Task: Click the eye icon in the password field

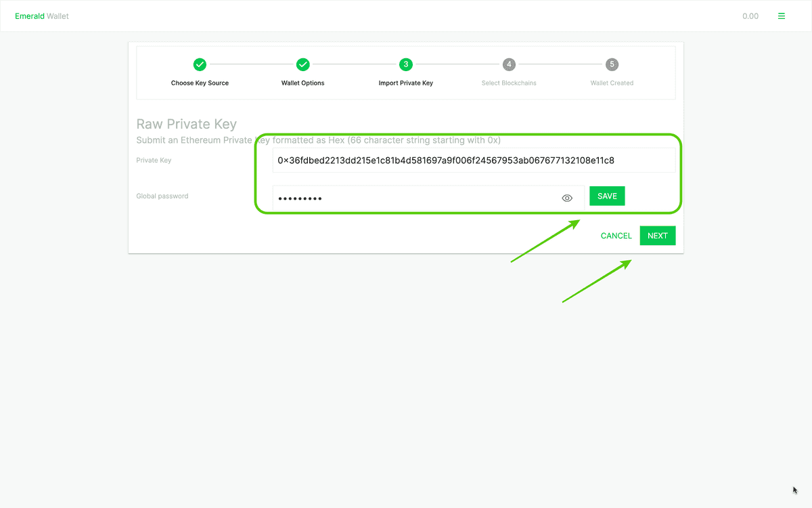Action: click(x=567, y=197)
